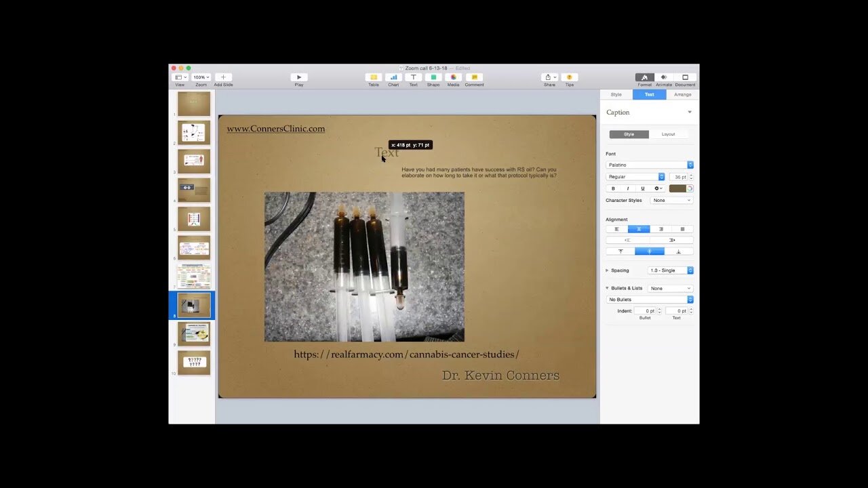Screen dimensions: 868x488
Task: Select the Dr. Kevin Conners text
Action: 500,375
